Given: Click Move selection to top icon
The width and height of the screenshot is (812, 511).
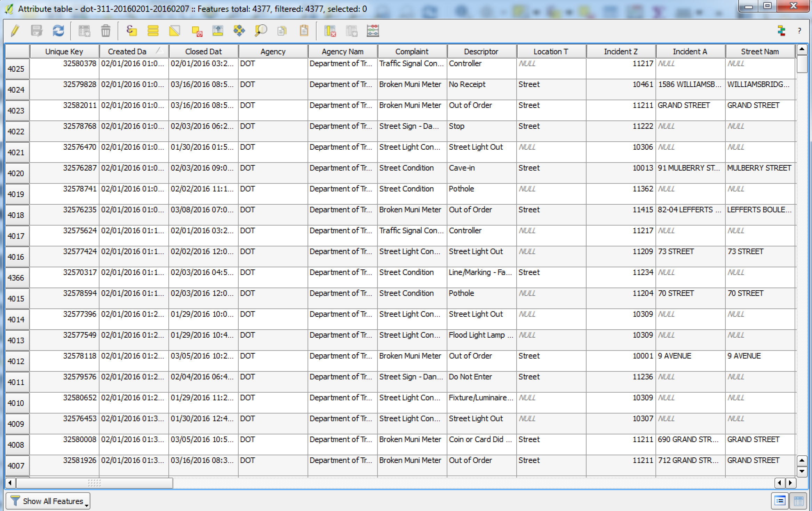Looking at the screenshot, I should (x=218, y=31).
